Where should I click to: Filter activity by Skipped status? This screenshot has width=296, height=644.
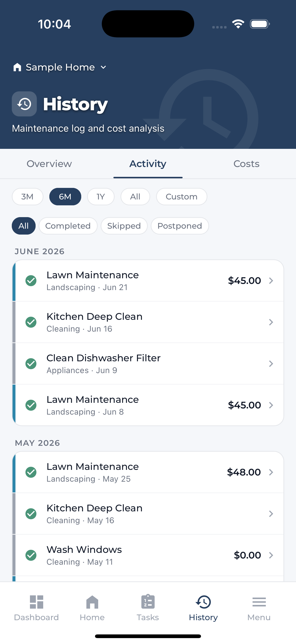(x=124, y=226)
